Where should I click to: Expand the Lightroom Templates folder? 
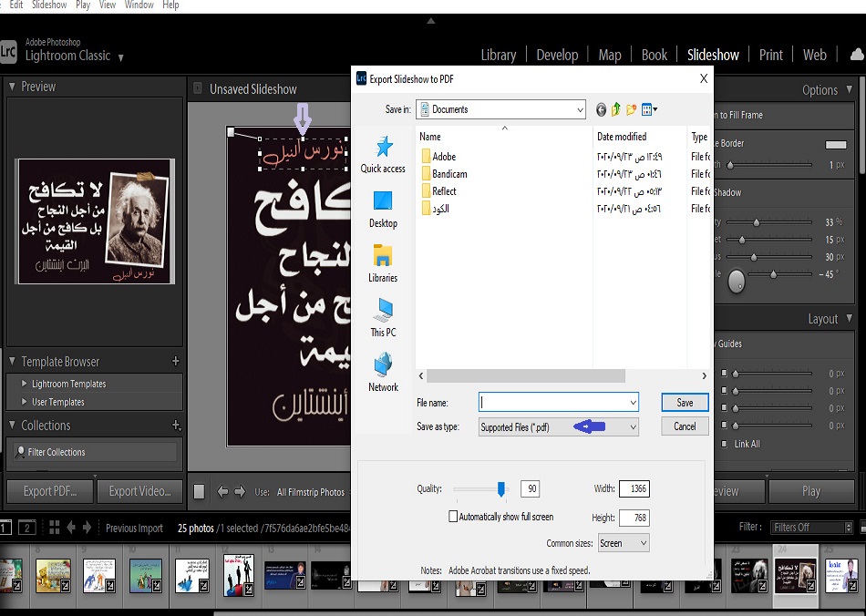(25, 384)
